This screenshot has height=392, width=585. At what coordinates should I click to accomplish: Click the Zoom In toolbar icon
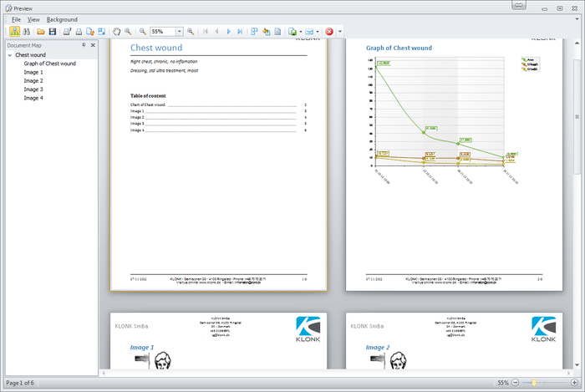(191, 32)
